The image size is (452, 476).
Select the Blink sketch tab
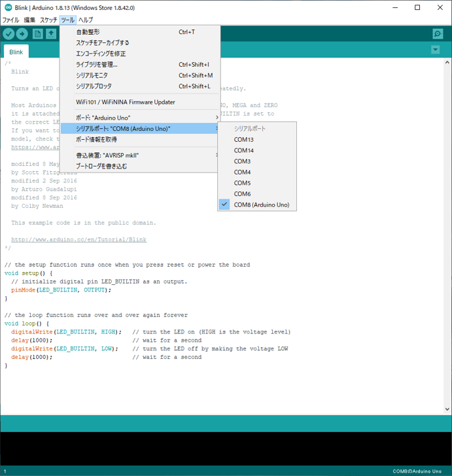(x=16, y=52)
